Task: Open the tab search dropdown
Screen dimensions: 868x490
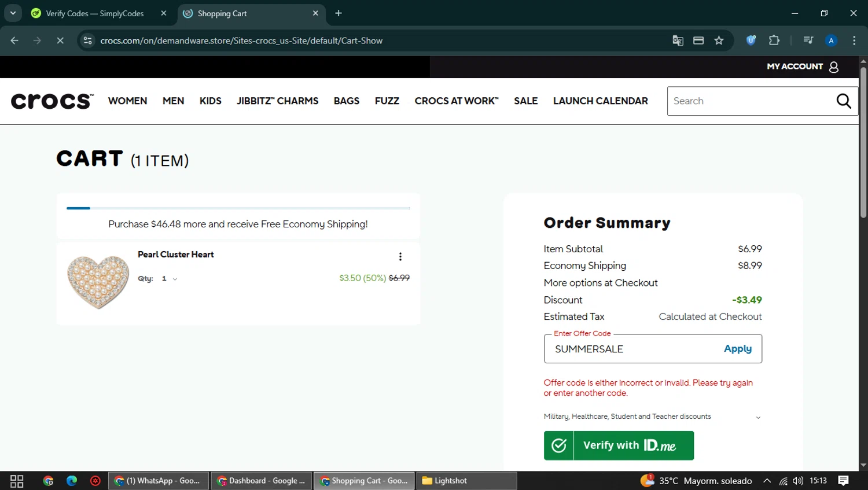Action: click(x=13, y=13)
